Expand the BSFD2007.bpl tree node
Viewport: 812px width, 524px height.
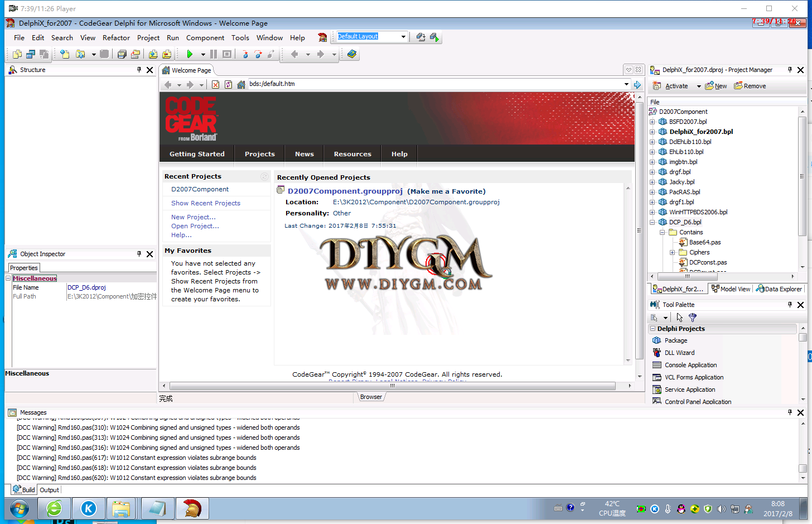(652, 122)
